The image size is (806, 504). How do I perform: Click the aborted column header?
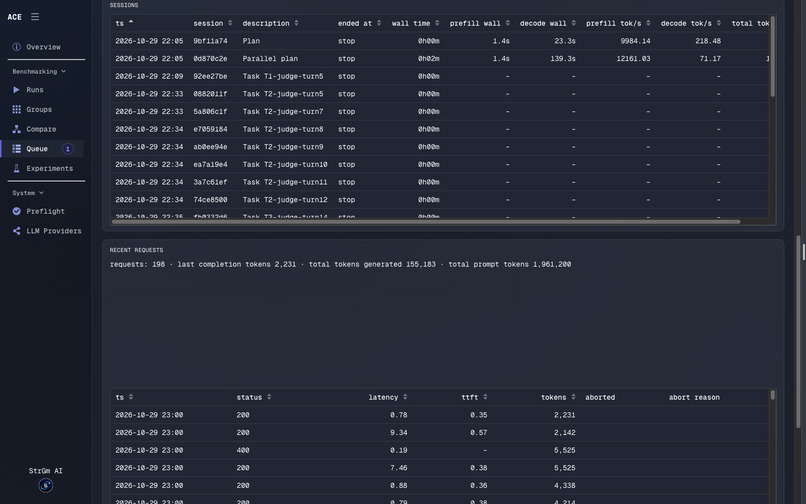(600, 397)
